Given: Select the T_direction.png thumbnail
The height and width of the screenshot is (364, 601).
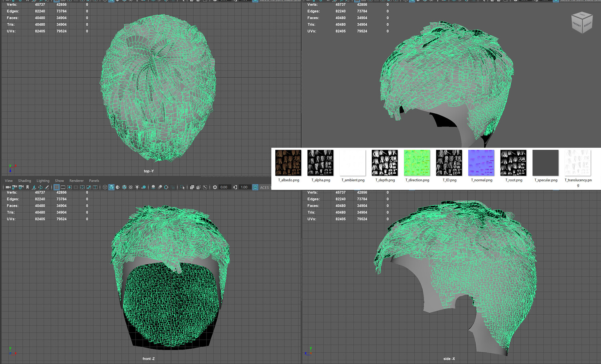Looking at the screenshot, I should 417,163.
